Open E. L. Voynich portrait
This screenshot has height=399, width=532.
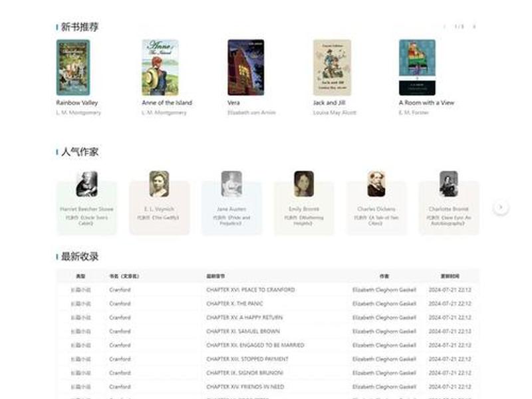pos(159,184)
